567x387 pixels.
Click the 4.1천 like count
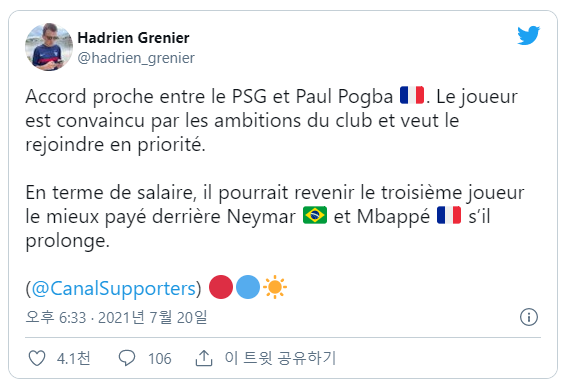point(73,358)
